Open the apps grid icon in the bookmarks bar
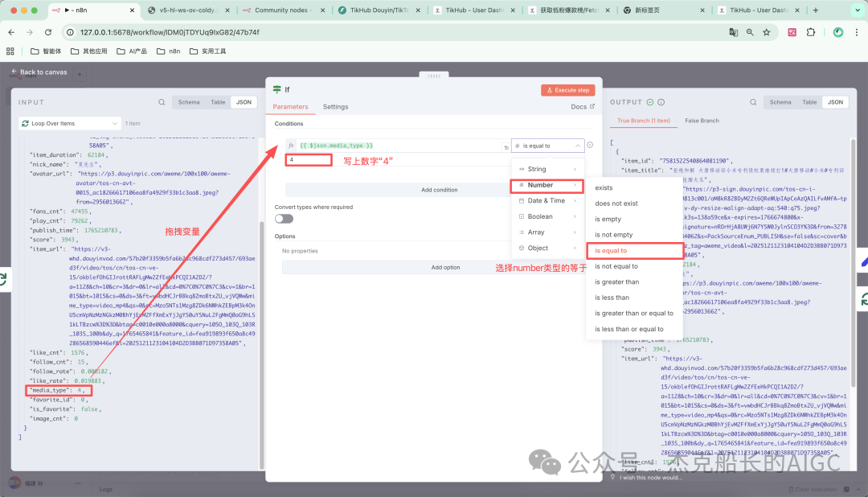Image resolution: width=868 pixels, height=497 pixels. (10, 51)
